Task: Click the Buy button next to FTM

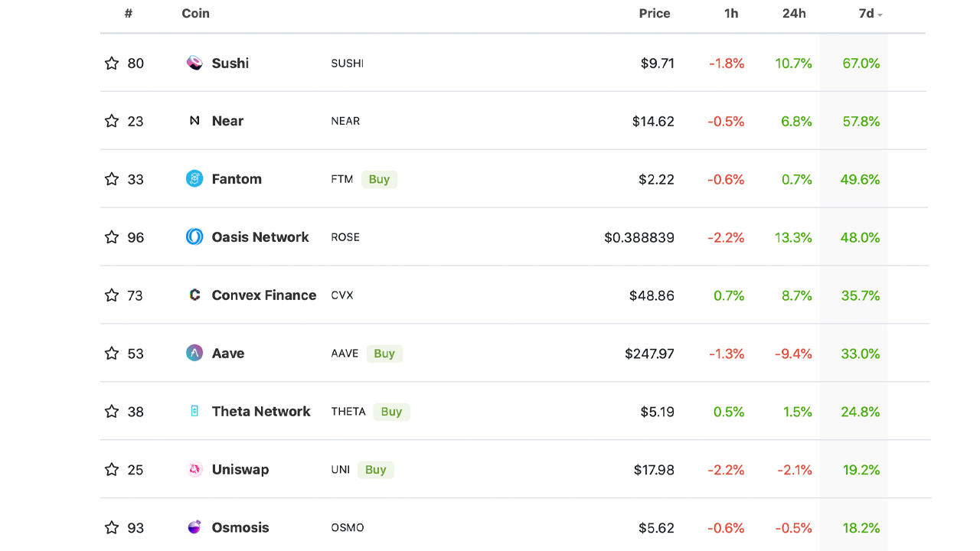Action: tap(379, 179)
